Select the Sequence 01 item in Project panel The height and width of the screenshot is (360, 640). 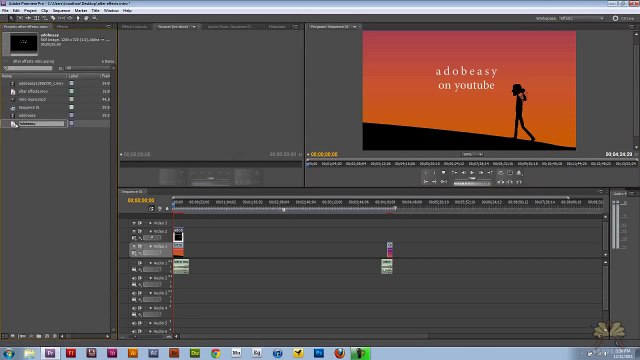pos(29,107)
